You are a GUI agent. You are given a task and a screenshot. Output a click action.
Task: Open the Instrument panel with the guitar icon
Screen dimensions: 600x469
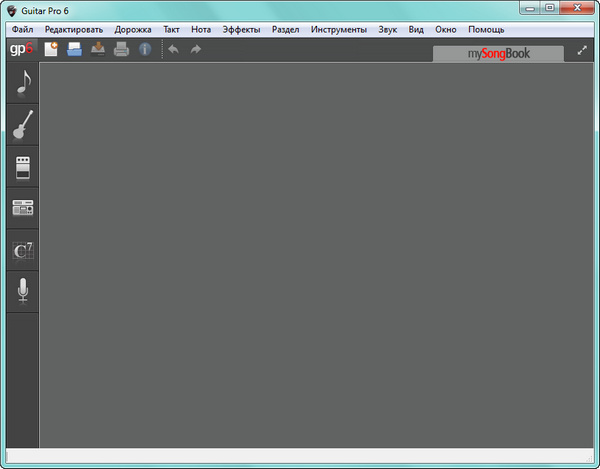[23, 125]
